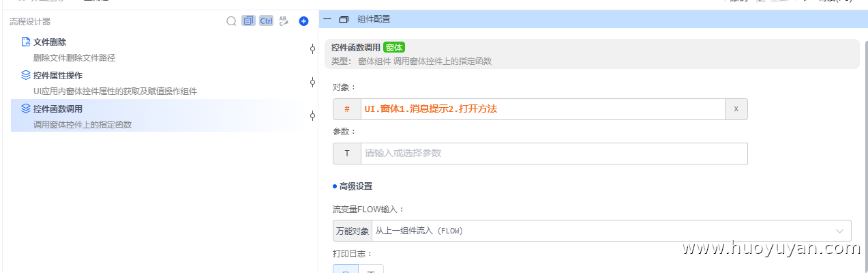Click the 参数 input field
This screenshot has width=868, height=273.
coord(554,154)
